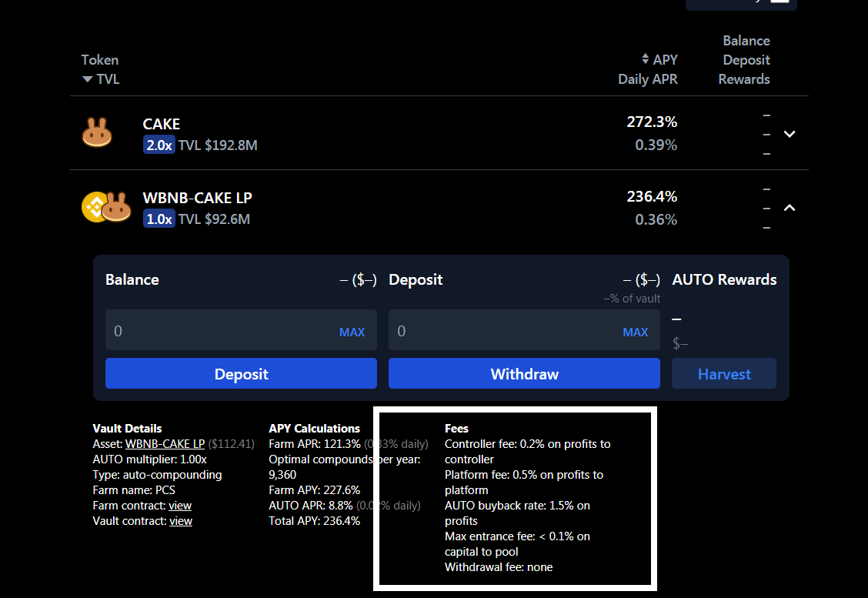Click the Token column header
Image resolution: width=868 pixels, height=598 pixels.
[99, 60]
